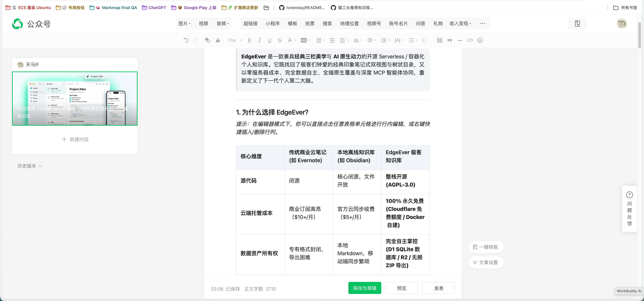Open the user avatar in the header
Image resolution: width=644 pixels, height=301 pixels.
[x=622, y=23]
